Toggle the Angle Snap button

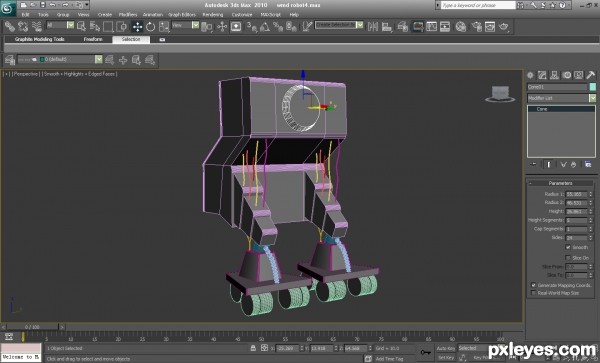[x=265, y=26]
